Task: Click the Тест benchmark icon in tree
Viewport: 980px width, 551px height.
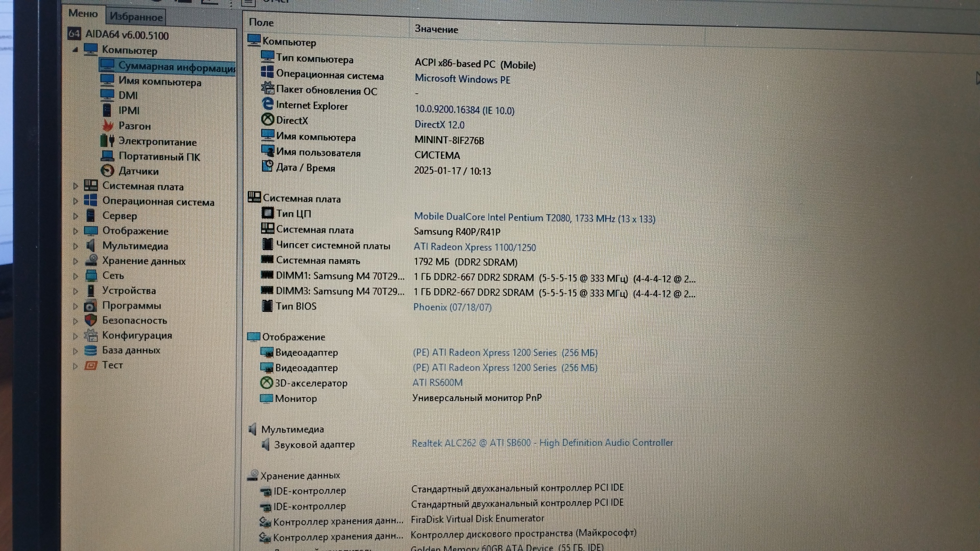Action: click(x=91, y=365)
